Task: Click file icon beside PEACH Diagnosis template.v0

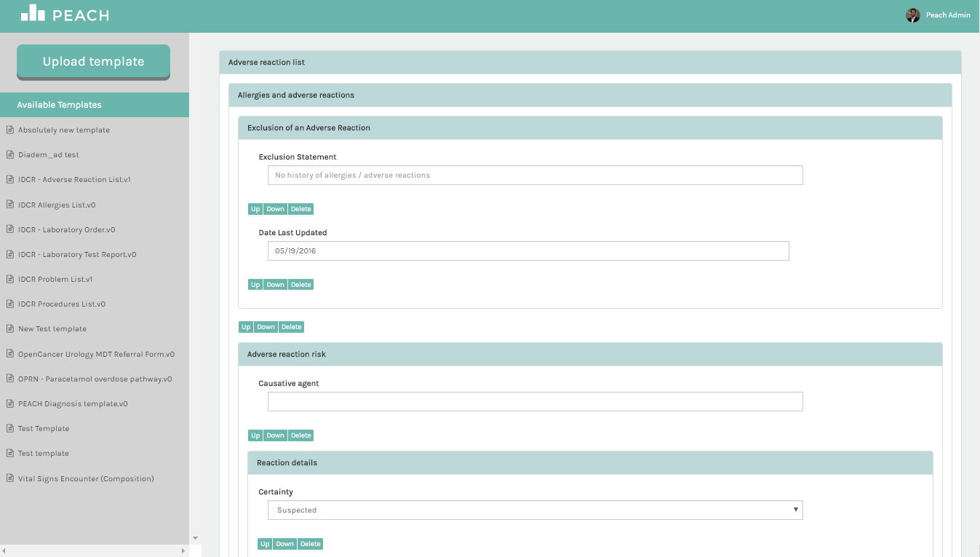Action: (10, 404)
